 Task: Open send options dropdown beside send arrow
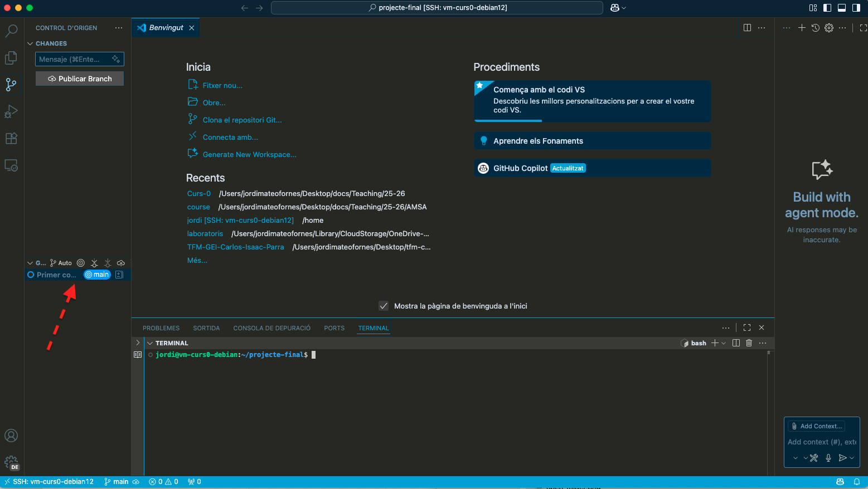point(852,458)
